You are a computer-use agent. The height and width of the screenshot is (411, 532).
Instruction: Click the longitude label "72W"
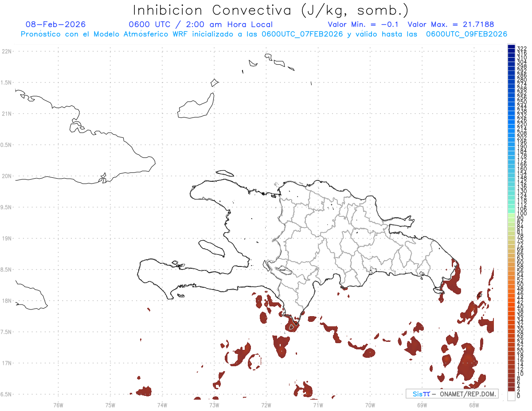[266, 405]
